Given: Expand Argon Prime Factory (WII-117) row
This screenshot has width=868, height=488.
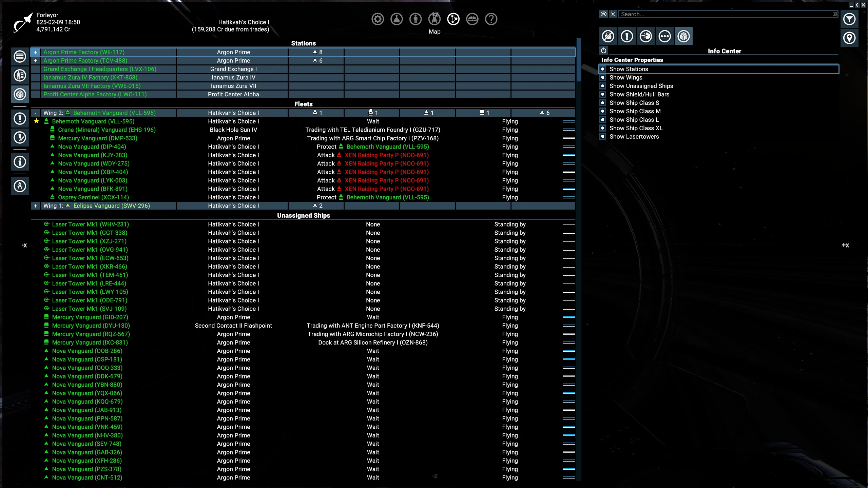Looking at the screenshot, I should click(x=35, y=52).
